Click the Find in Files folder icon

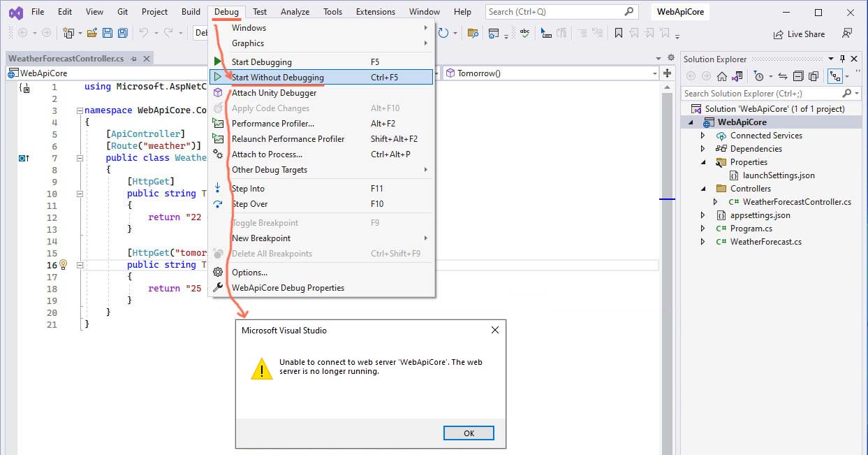473,33
